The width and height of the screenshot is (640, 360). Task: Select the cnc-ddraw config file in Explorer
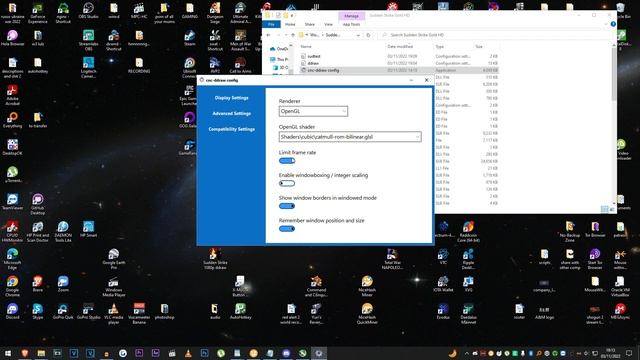coord(323,70)
